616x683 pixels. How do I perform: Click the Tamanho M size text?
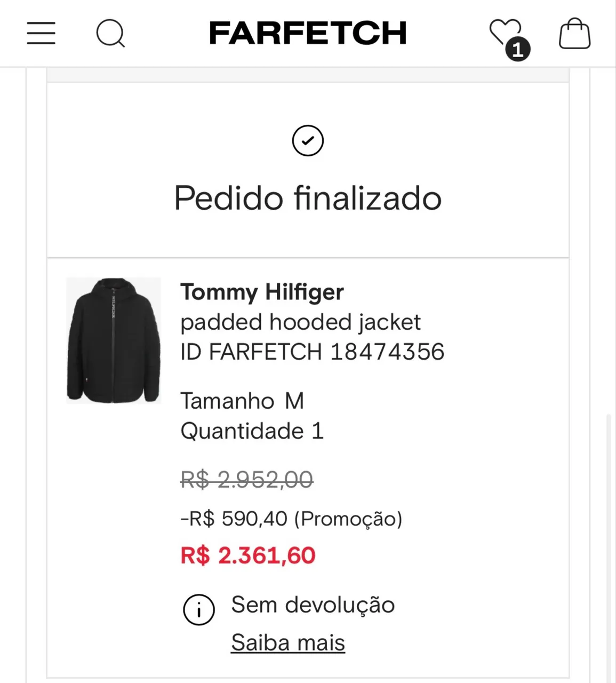coord(242,401)
